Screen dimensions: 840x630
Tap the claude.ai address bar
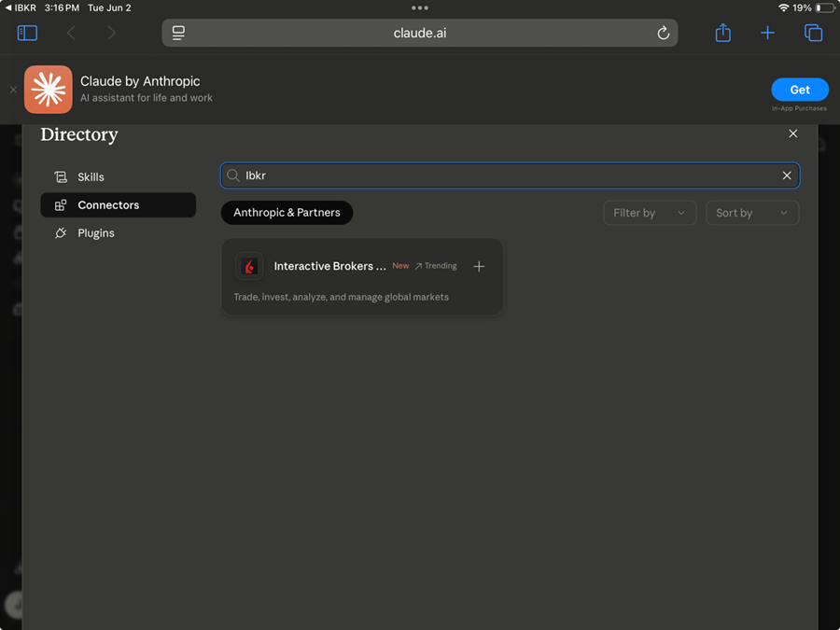pos(419,33)
